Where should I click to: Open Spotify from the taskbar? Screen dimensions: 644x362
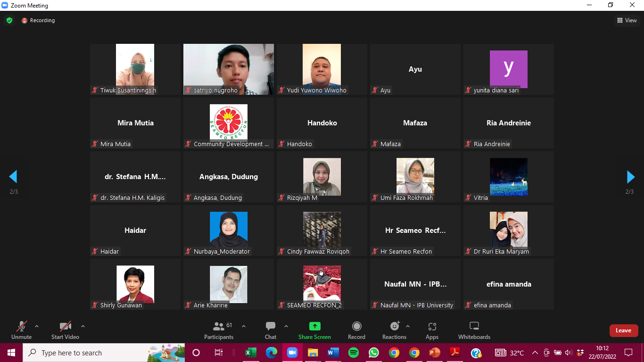coord(354,353)
